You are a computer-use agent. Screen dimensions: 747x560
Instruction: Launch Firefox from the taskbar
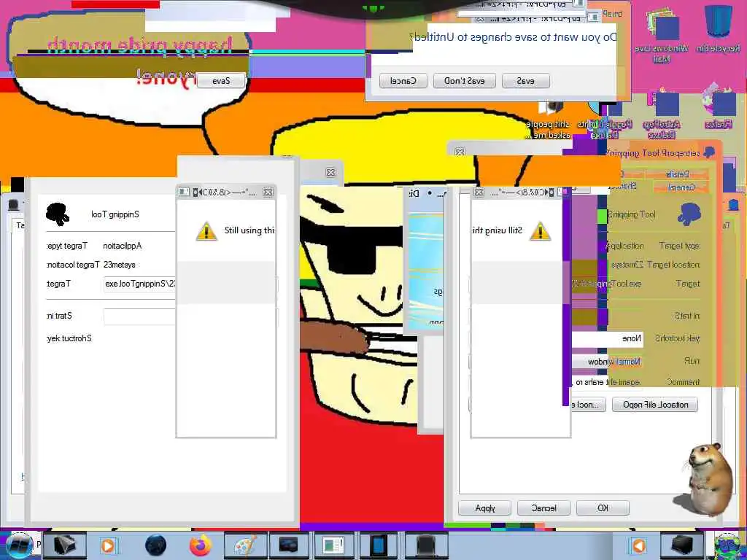[x=201, y=545]
